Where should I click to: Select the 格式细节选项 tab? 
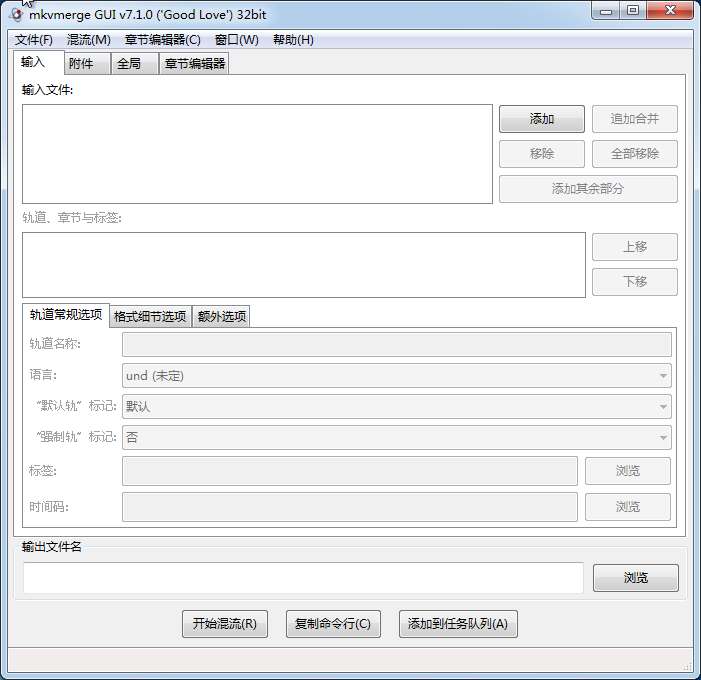click(150, 317)
